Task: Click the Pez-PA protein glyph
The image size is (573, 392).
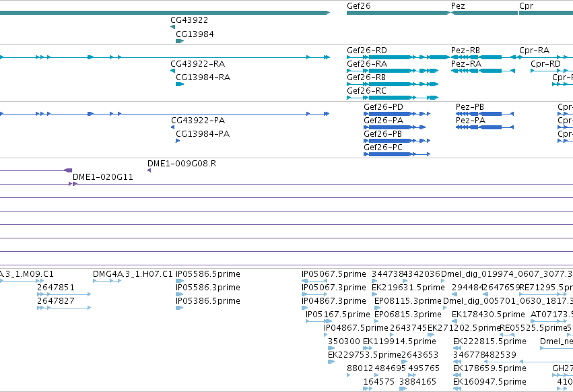Action: tap(485, 127)
